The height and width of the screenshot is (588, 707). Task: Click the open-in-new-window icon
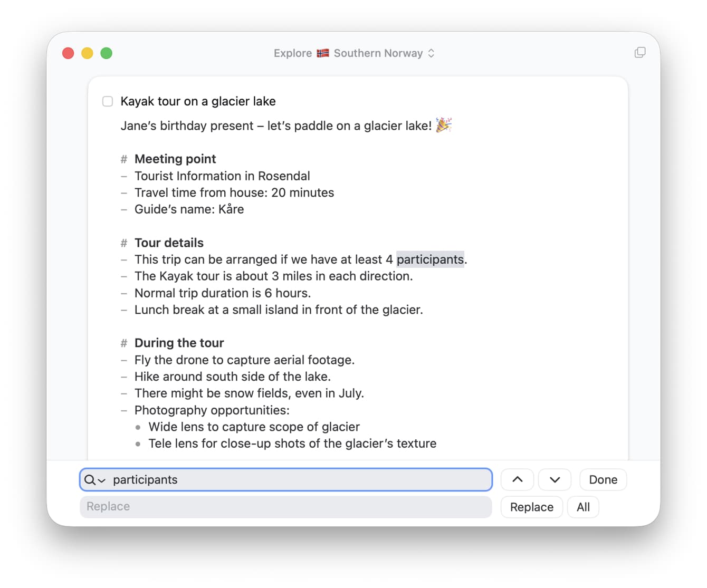(x=639, y=53)
